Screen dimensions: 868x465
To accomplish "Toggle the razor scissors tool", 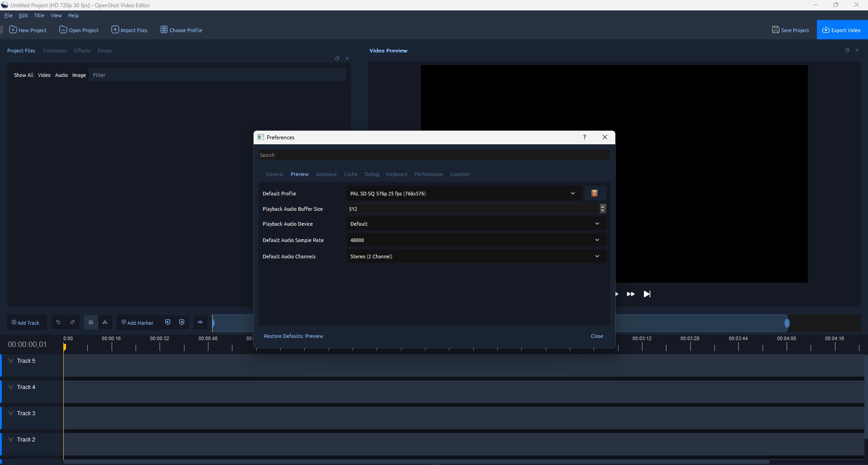I will tap(105, 322).
